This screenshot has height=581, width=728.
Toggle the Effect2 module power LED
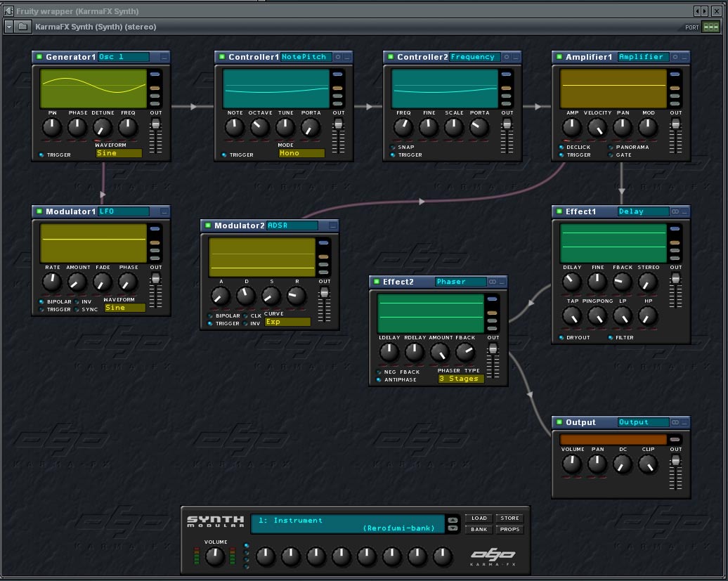377,282
